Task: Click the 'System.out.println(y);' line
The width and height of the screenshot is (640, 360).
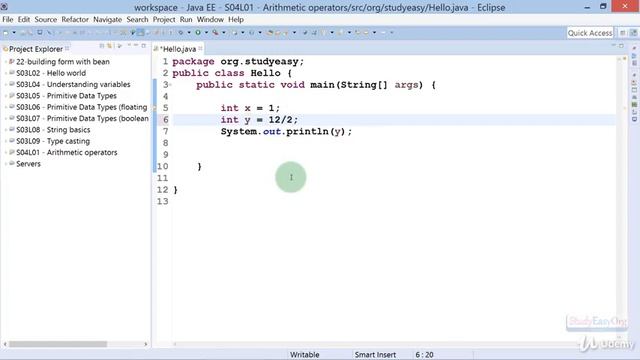Action: (x=286, y=131)
